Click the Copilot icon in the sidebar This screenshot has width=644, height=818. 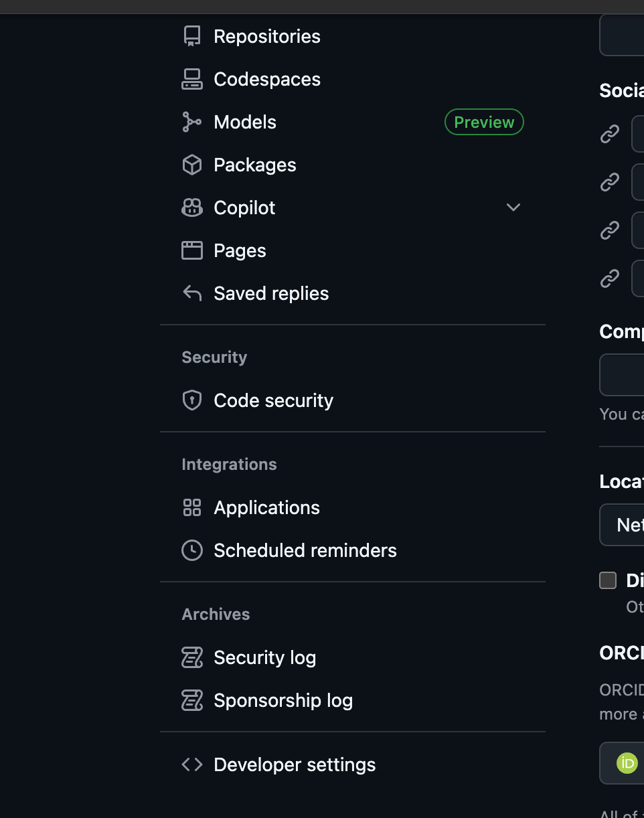(x=192, y=207)
